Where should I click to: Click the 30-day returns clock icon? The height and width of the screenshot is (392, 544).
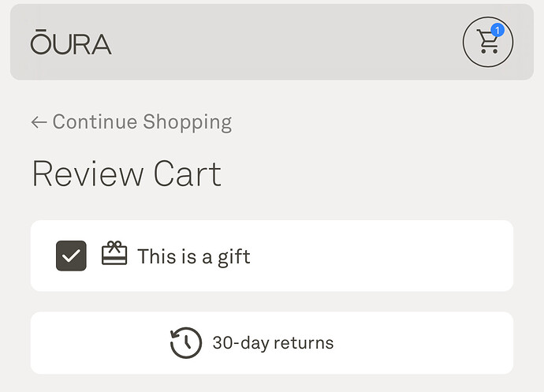[x=186, y=343]
